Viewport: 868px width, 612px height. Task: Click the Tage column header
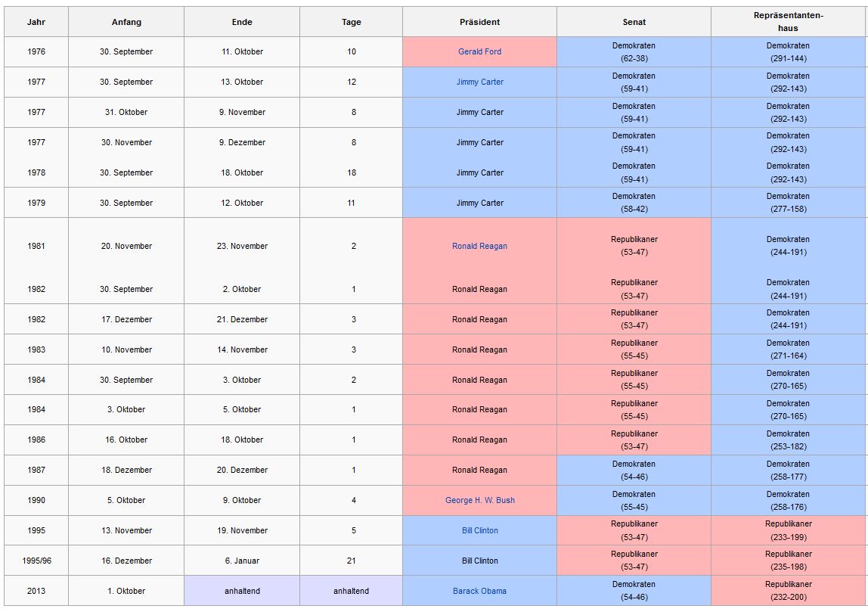point(351,22)
